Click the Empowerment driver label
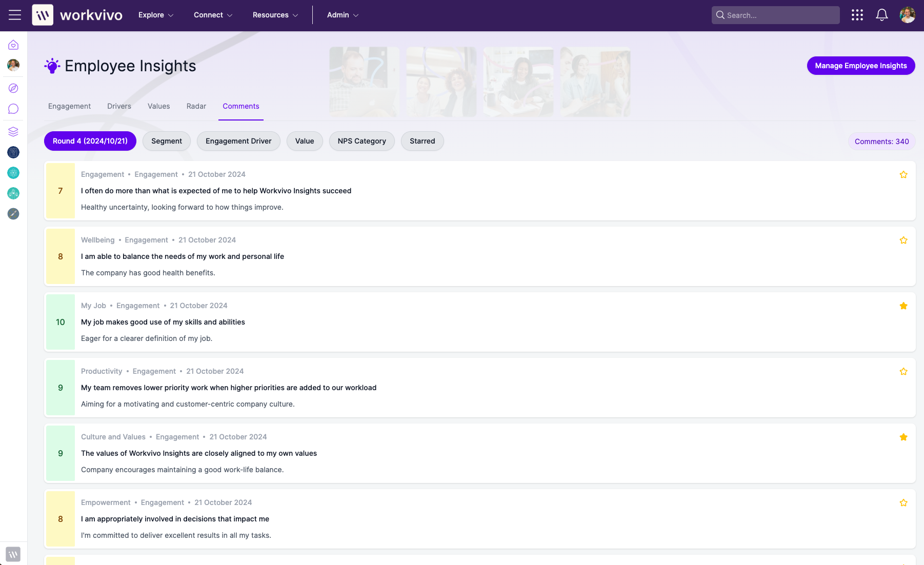The image size is (924, 565). [x=106, y=502]
